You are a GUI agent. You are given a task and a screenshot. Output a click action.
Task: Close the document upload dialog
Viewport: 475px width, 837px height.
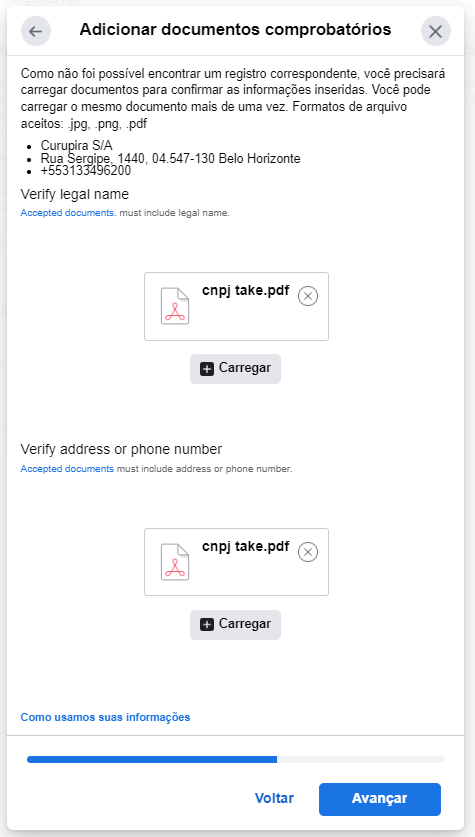pos(436,31)
